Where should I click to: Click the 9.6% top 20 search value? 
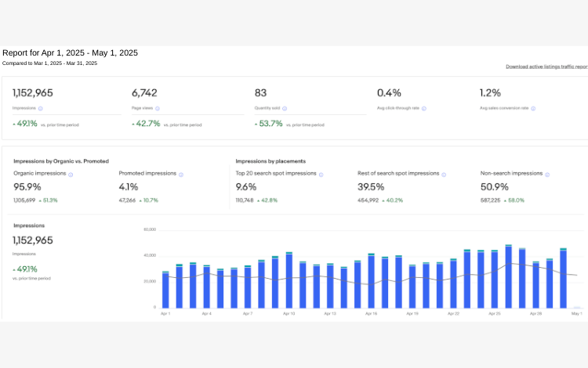(x=246, y=187)
